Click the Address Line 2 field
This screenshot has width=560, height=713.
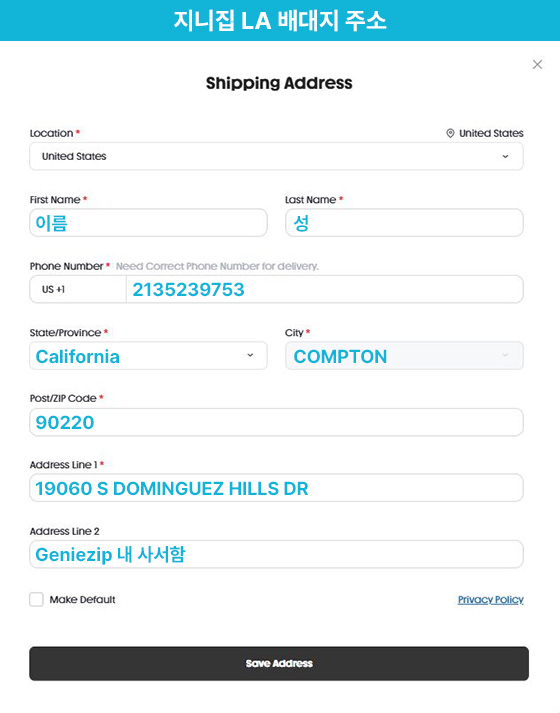tap(276, 554)
